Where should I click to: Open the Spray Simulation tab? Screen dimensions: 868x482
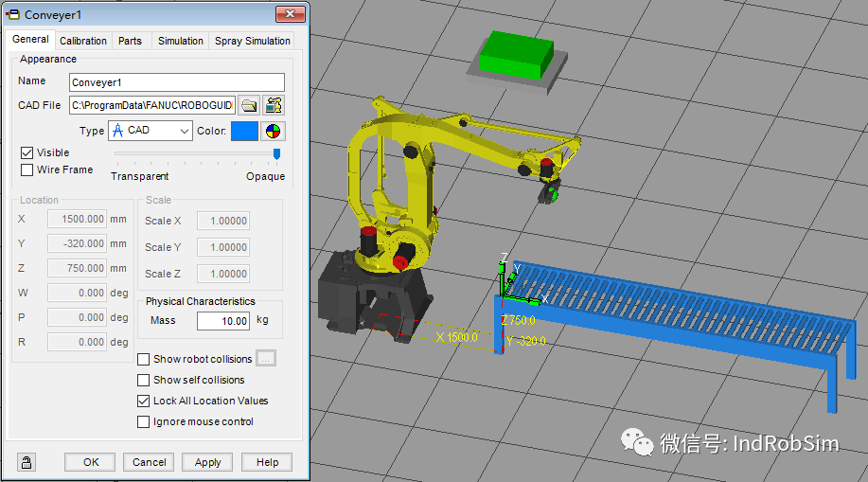click(x=253, y=41)
